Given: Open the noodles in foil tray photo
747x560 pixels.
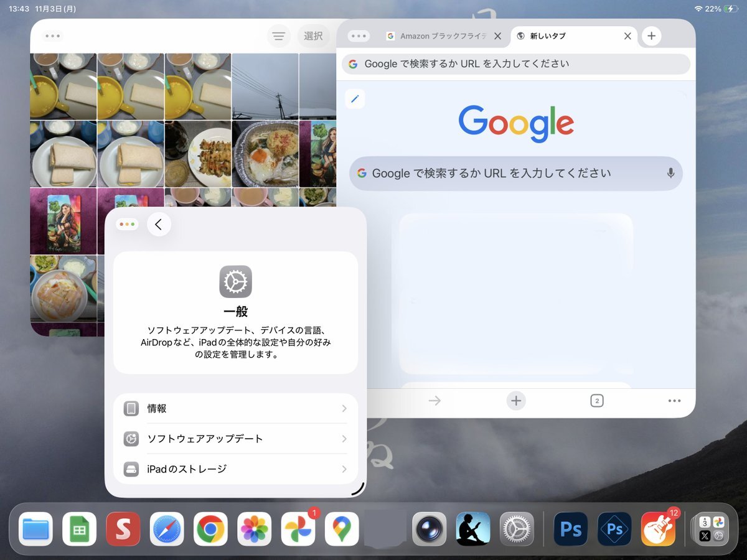Looking at the screenshot, I should tap(265, 154).
